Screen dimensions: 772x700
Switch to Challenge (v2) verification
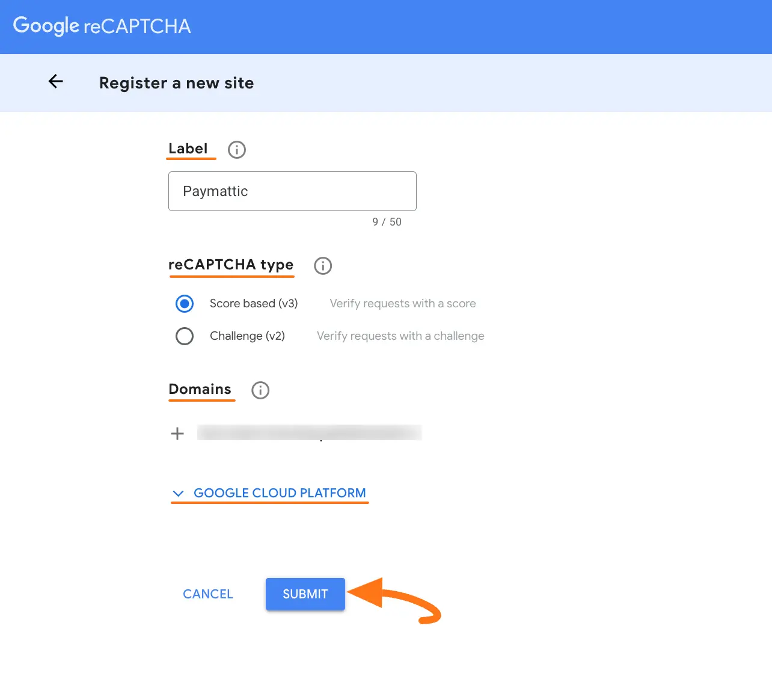coord(185,336)
